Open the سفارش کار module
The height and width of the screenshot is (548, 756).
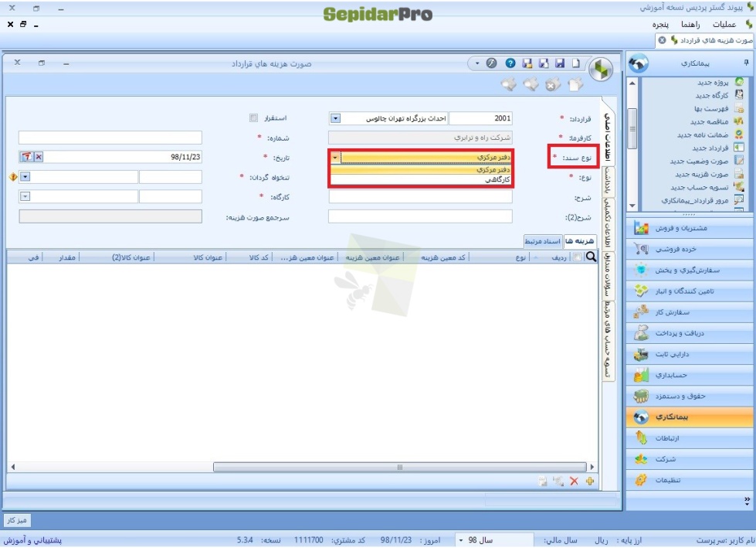click(690, 312)
